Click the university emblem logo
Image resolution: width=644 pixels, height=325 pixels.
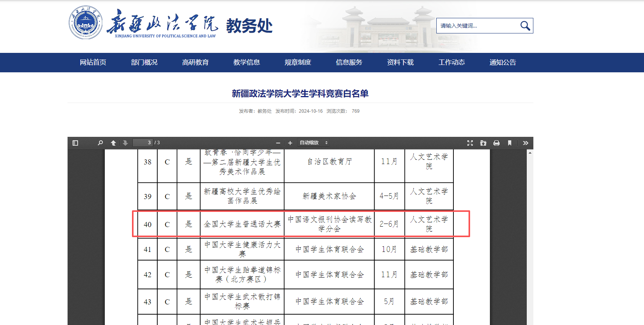coord(86,23)
